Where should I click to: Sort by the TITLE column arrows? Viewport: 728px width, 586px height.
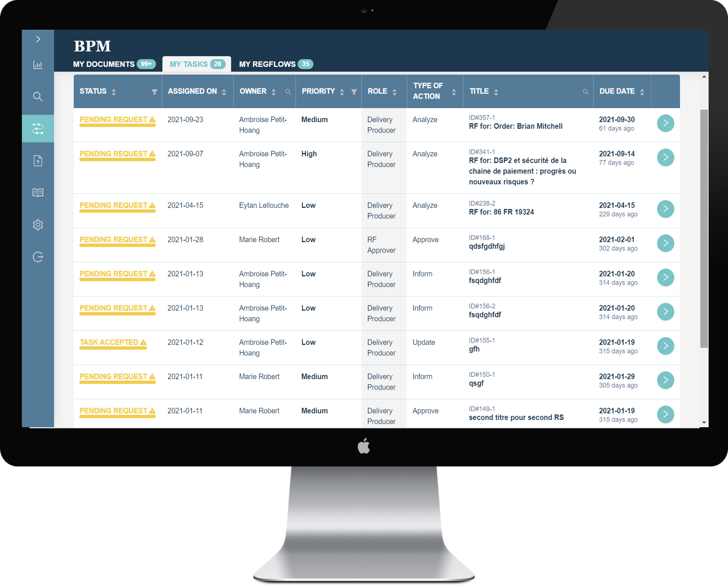496,92
